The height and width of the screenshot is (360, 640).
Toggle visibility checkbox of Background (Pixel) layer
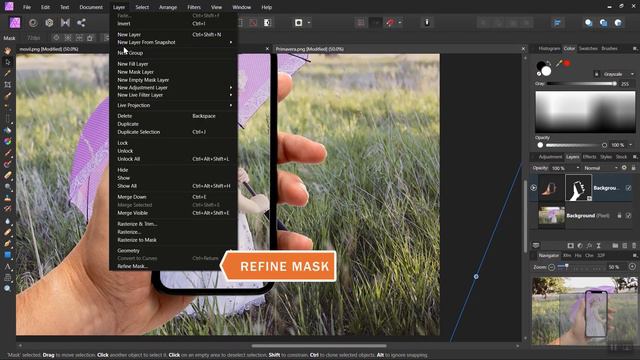[x=628, y=215]
